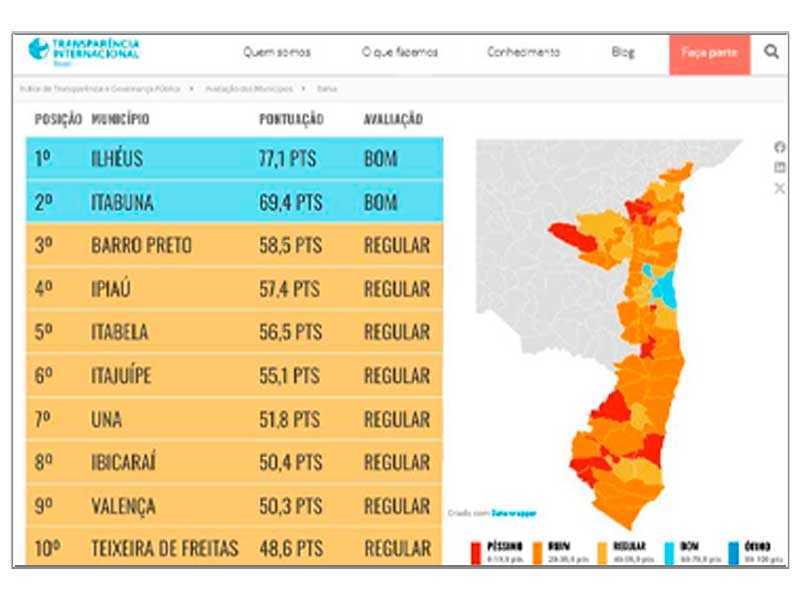This screenshot has width=800, height=600.
Task: Select the Ilhéus row in ranking
Action: [x=234, y=158]
